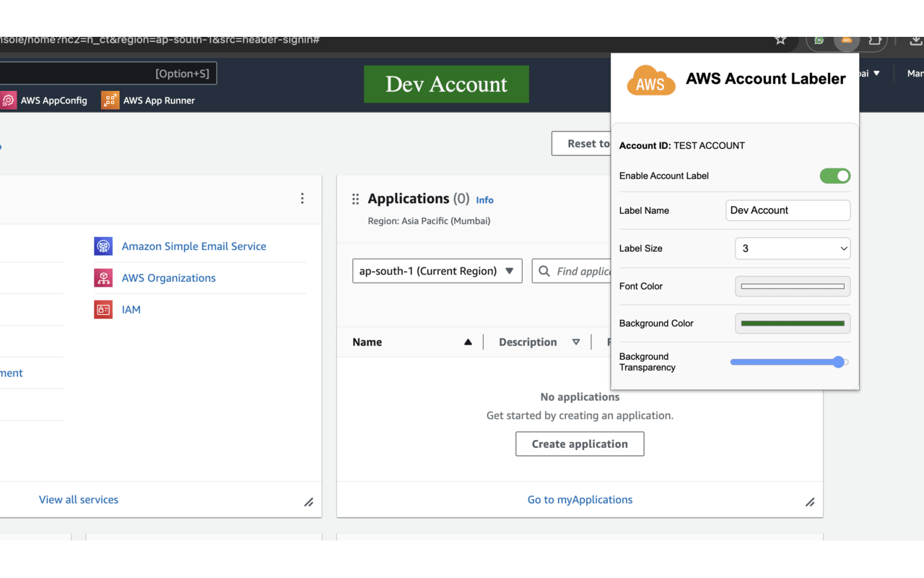
Task: Expand the Description column sort dropdown
Action: tap(577, 342)
